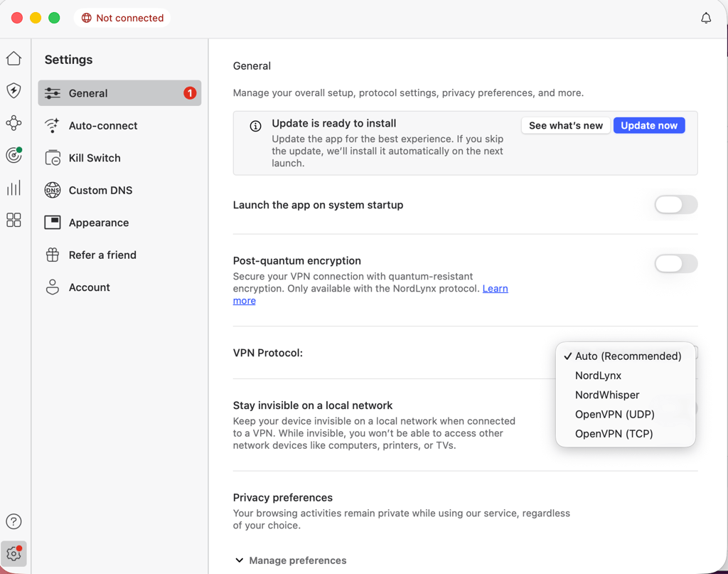
Task: Open Kill Switch settings
Action: [x=119, y=158]
